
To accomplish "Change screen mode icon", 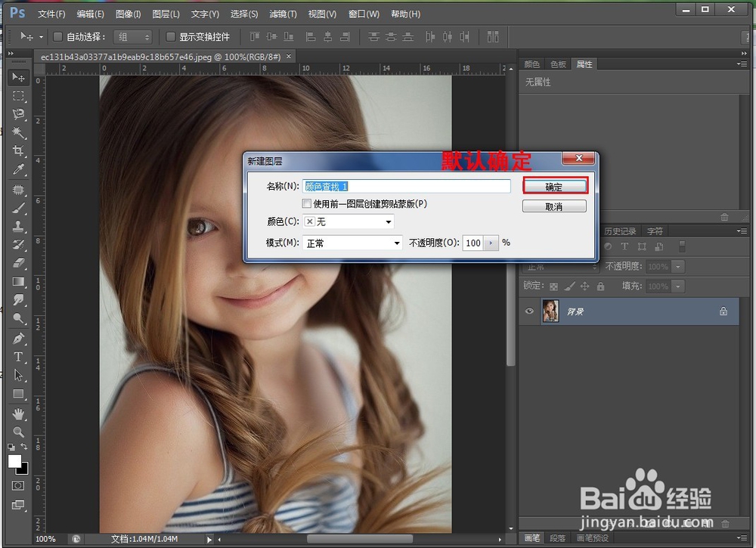I will 18,505.
